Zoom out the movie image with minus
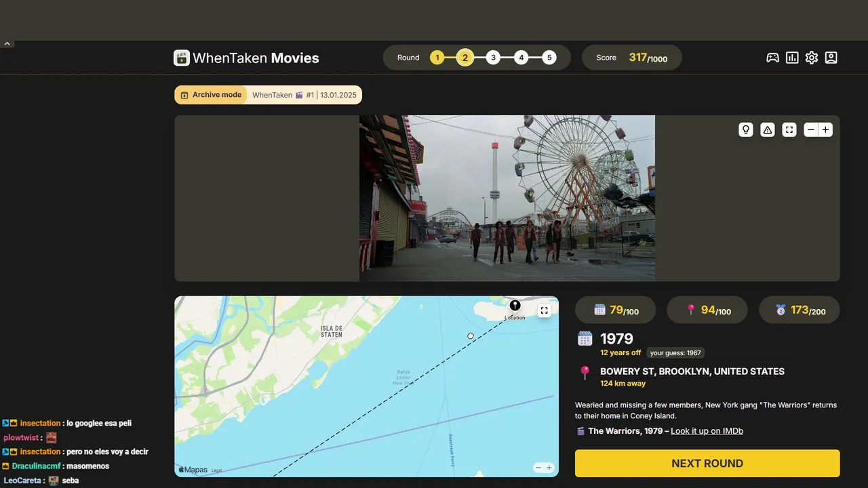This screenshot has width=868, height=488. (811, 129)
